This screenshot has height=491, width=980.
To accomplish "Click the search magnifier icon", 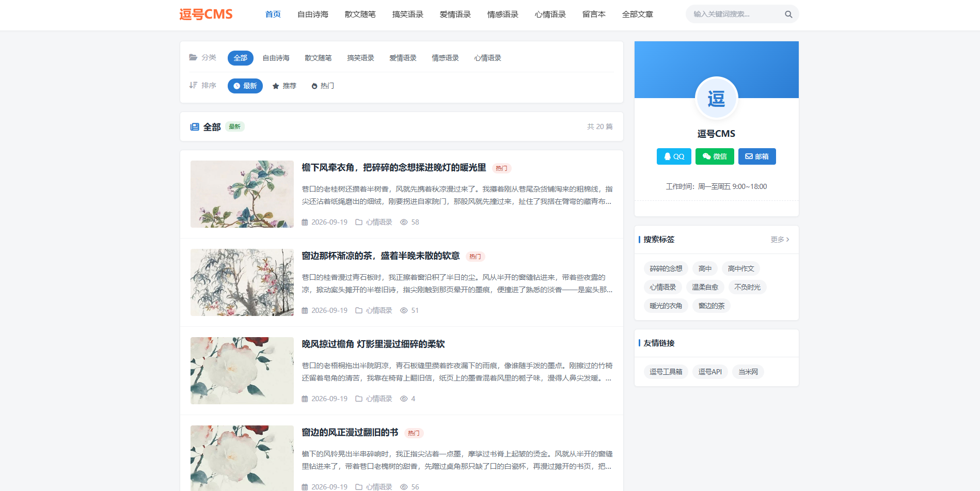I will tap(788, 14).
